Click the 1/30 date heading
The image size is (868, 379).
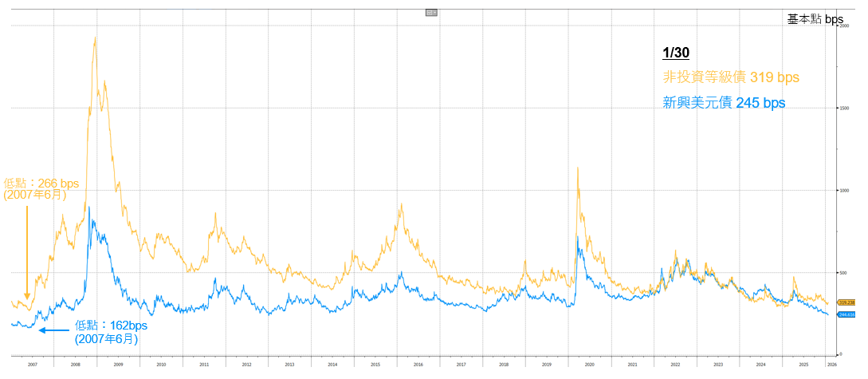coord(675,53)
